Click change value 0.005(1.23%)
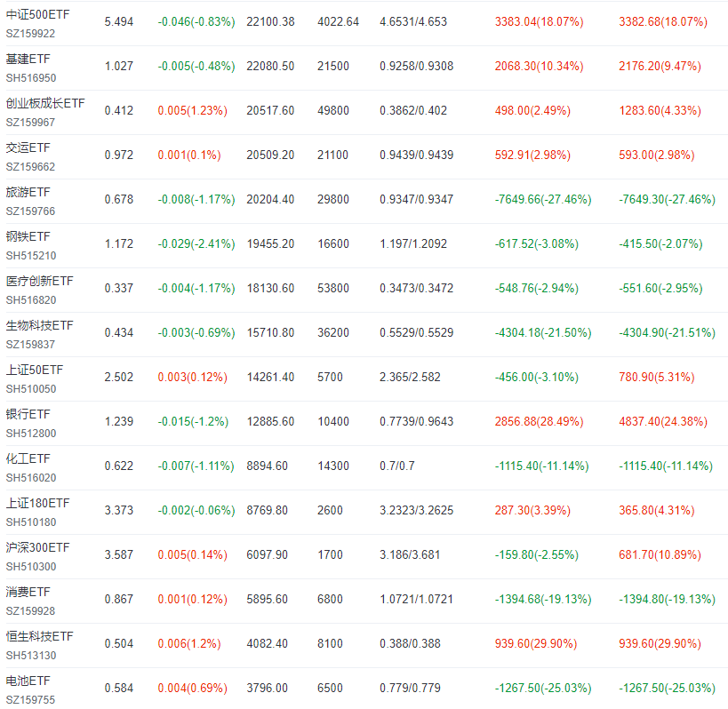 pos(193,111)
